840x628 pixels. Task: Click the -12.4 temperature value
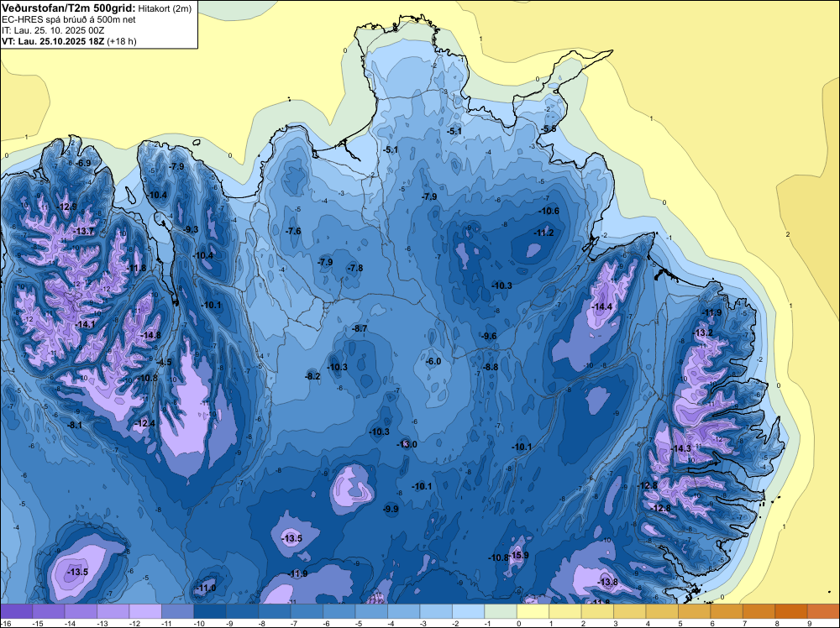point(145,423)
